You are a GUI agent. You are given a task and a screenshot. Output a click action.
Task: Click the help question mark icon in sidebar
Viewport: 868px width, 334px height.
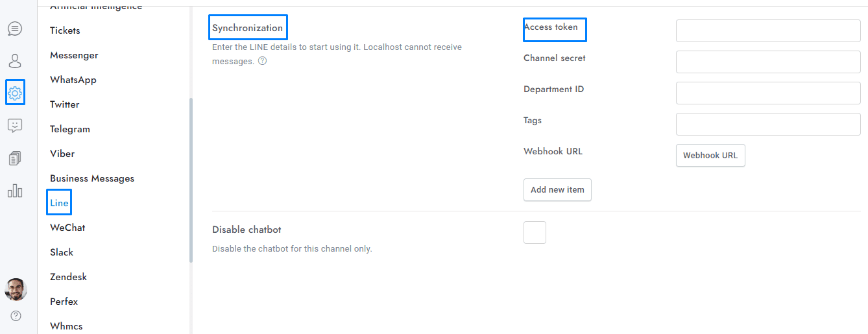[16, 316]
